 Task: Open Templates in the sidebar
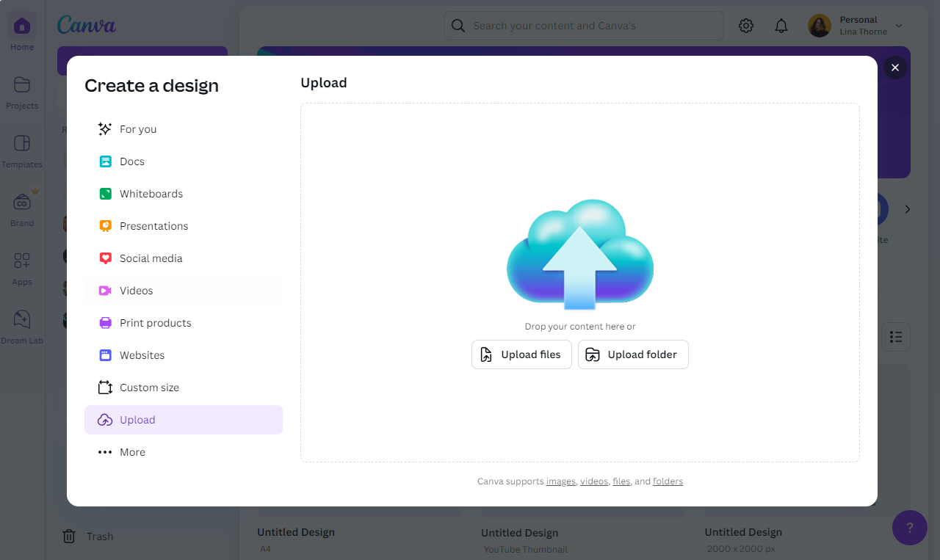coord(22,150)
